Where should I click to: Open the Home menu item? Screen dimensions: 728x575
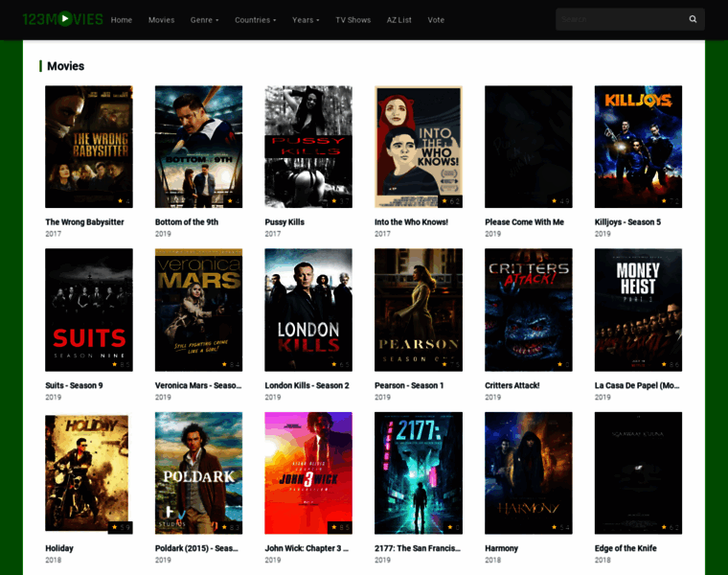click(122, 20)
